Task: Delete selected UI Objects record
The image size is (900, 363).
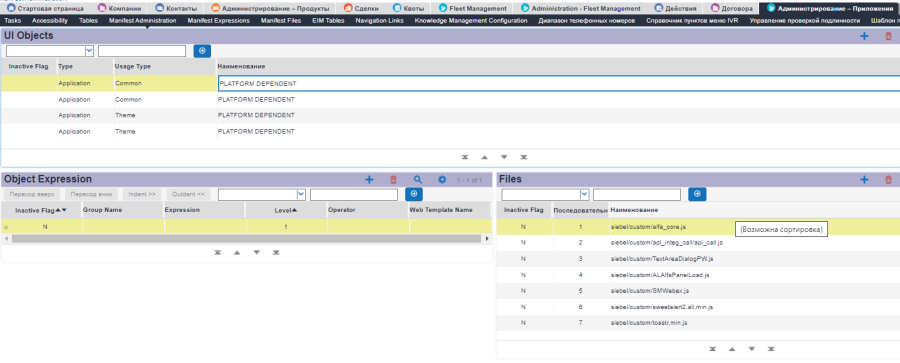Action: pyautogui.click(x=889, y=36)
